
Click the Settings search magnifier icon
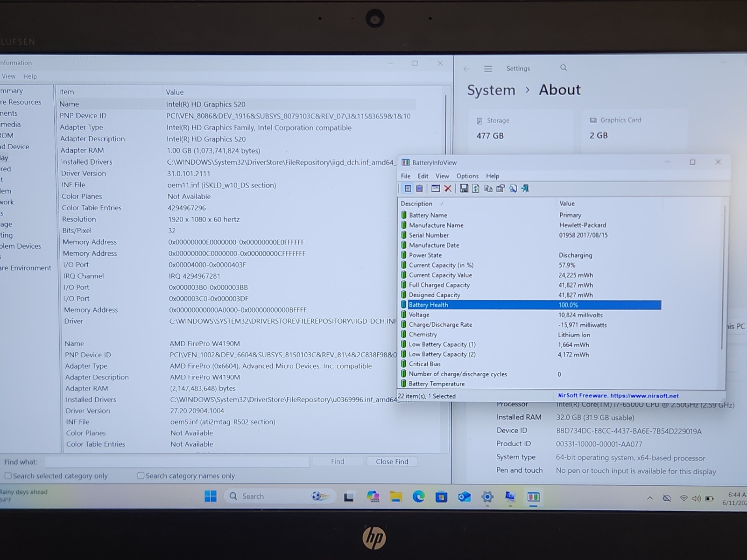pos(564,68)
